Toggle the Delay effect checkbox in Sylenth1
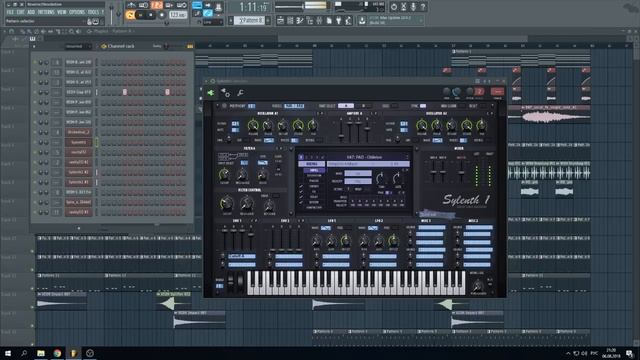This screenshot has height=360, width=640. [301, 197]
